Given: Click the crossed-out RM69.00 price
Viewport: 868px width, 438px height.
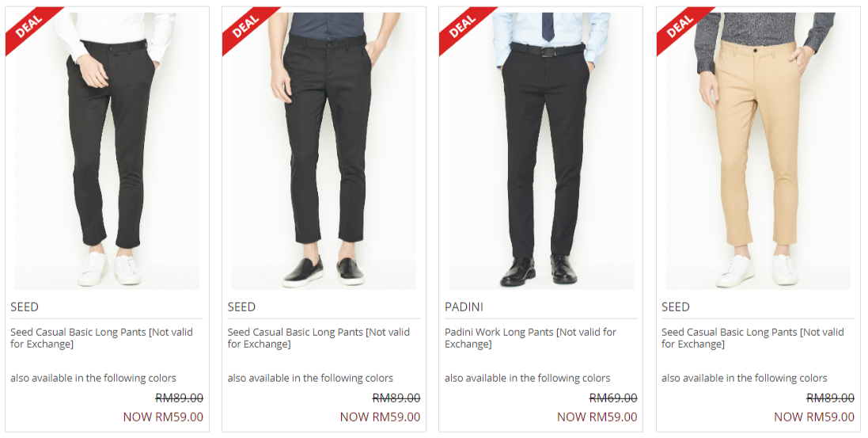Looking at the screenshot, I should pos(613,398).
